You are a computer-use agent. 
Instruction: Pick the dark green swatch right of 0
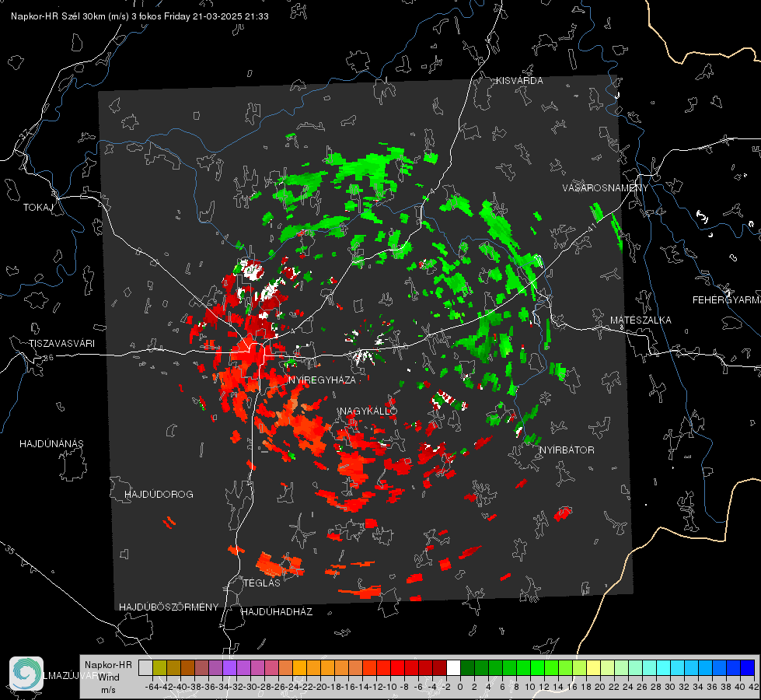[467, 667]
